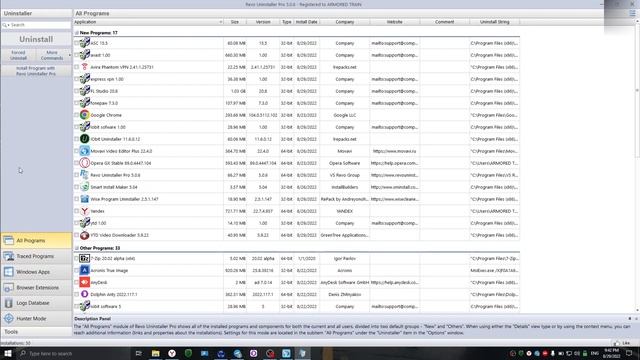Open Browser Extensions in the sidebar
Viewport: 640px width, 360px height.
[x=36, y=287]
